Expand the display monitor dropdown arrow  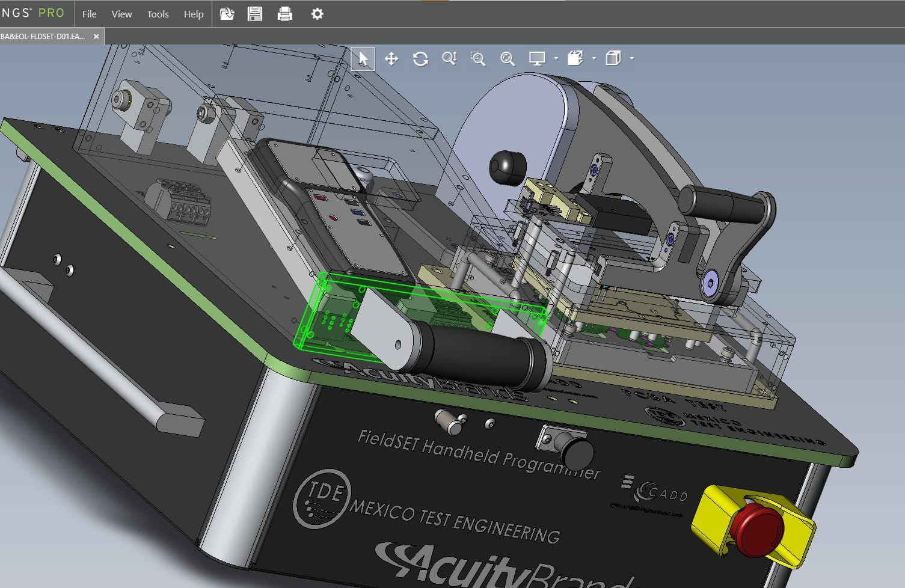point(556,59)
